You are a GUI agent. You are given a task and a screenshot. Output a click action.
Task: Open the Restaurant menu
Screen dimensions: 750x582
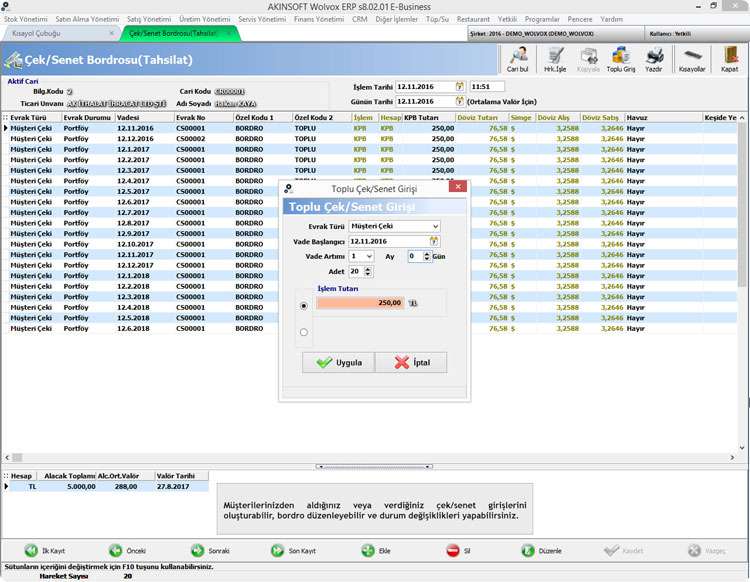473,19
